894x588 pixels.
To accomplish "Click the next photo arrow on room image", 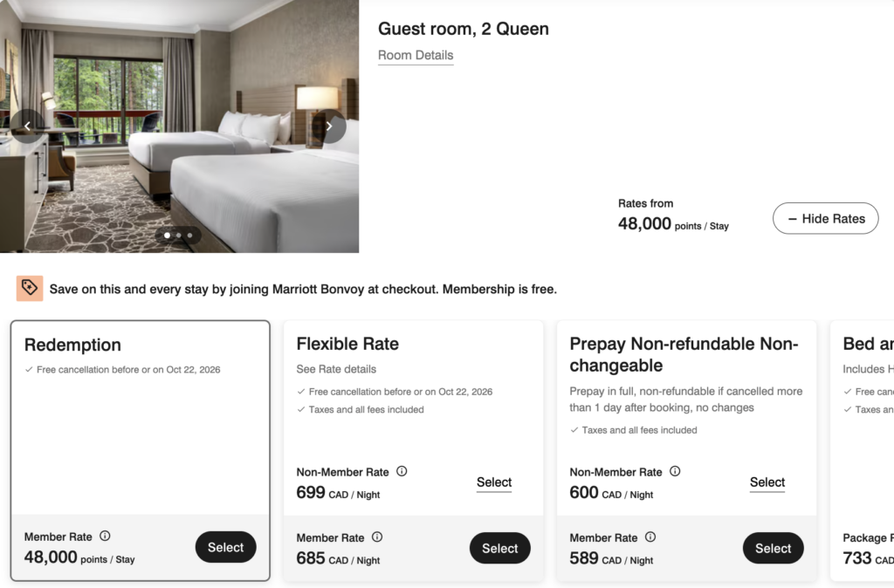I will tap(329, 126).
